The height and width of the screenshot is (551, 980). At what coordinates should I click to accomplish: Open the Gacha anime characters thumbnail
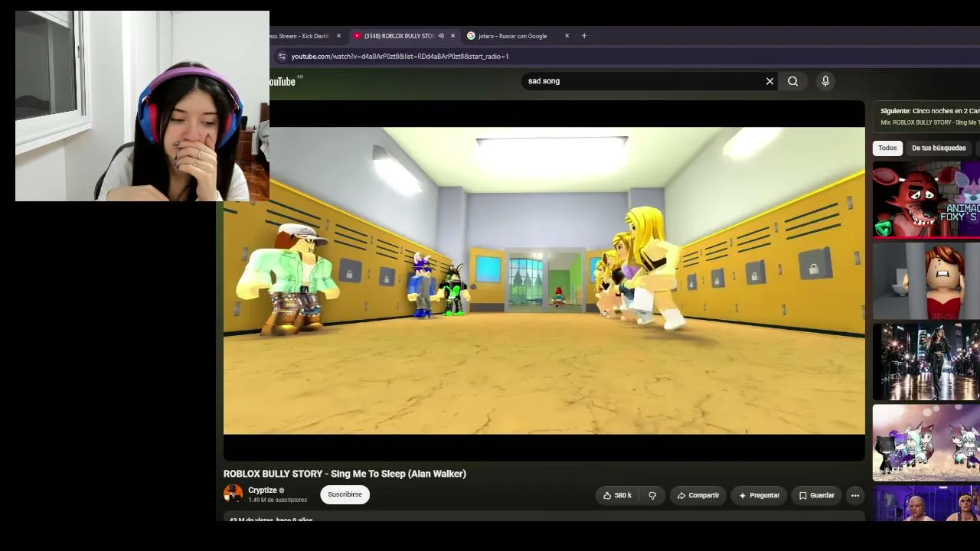pyautogui.click(x=926, y=443)
